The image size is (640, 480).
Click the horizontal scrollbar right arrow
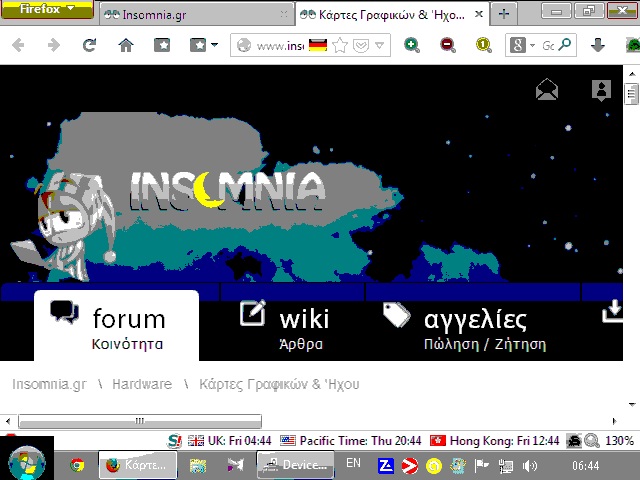614,421
